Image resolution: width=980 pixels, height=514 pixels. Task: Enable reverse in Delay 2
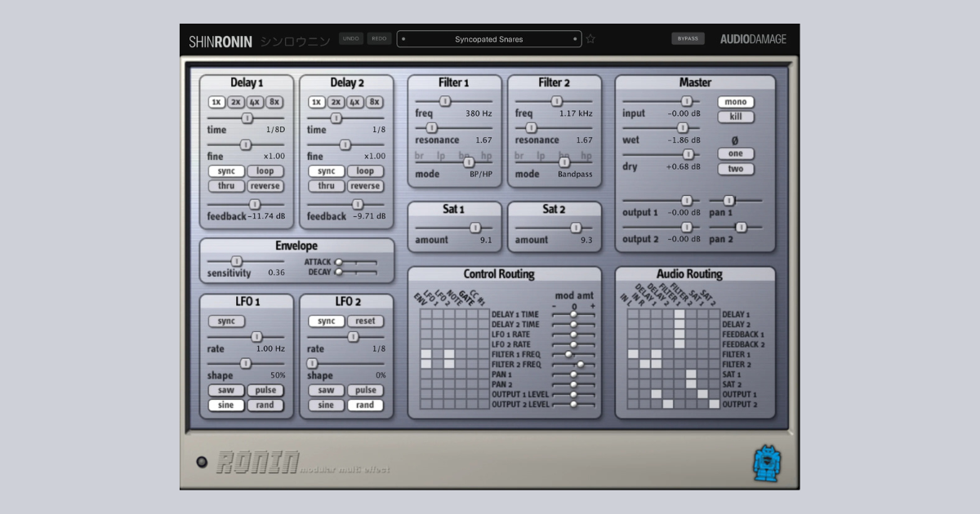(365, 186)
